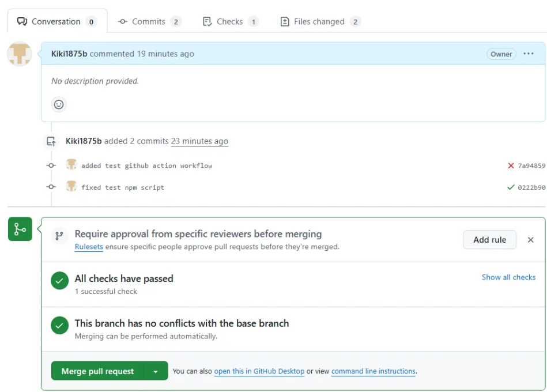Click the Files changed diff icon
Image resolution: width=547 pixels, height=392 pixels.
[x=285, y=21]
